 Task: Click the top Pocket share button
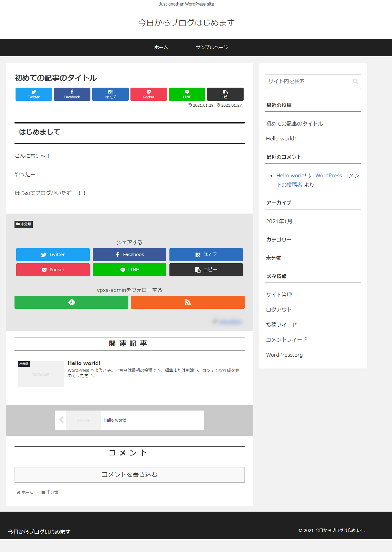pos(149,94)
